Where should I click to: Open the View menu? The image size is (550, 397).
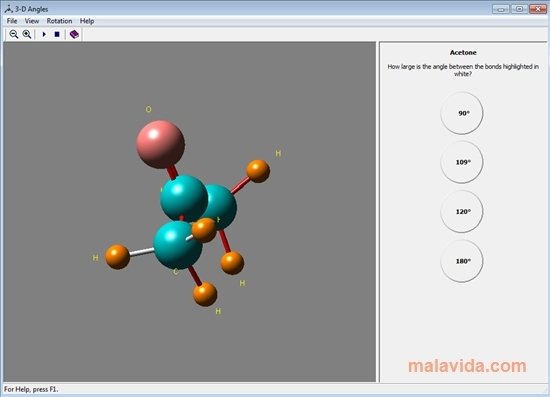(32, 21)
